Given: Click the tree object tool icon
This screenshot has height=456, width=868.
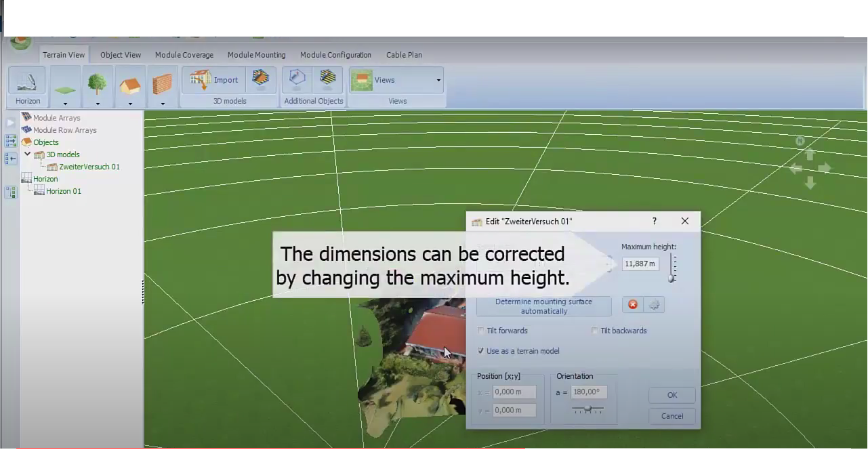Looking at the screenshot, I should (98, 83).
